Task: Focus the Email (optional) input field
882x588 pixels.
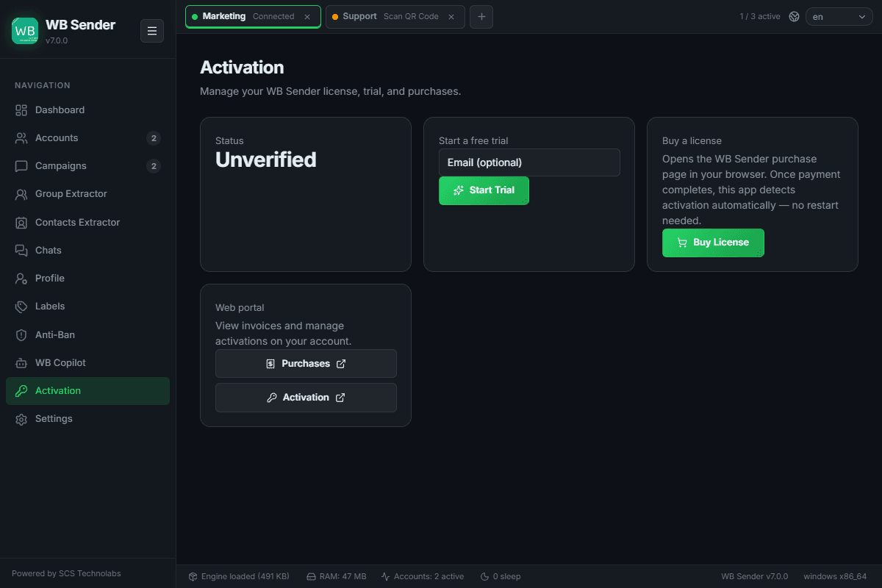Action: (529, 162)
